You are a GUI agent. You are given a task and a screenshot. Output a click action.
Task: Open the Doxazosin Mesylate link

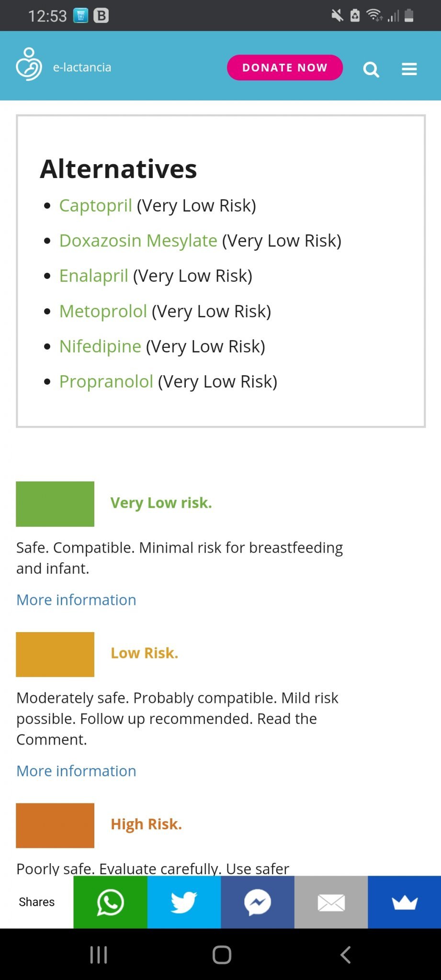138,241
